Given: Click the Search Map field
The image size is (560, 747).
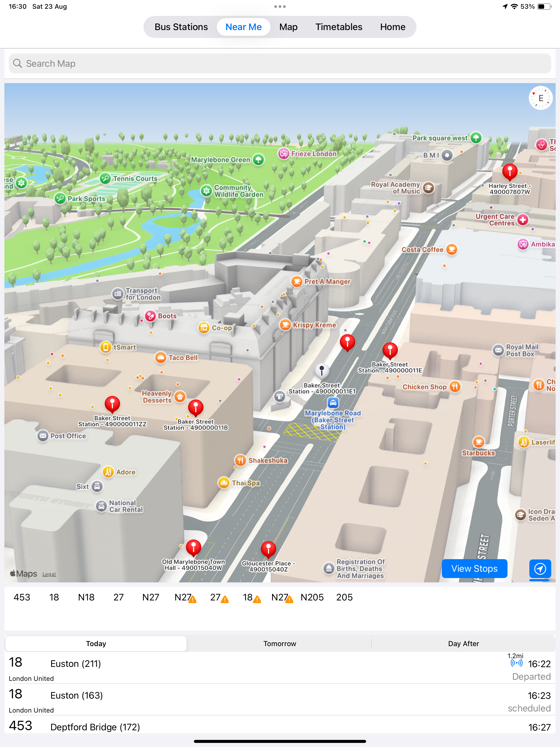Looking at the screenshot, I should coord(280,63).
